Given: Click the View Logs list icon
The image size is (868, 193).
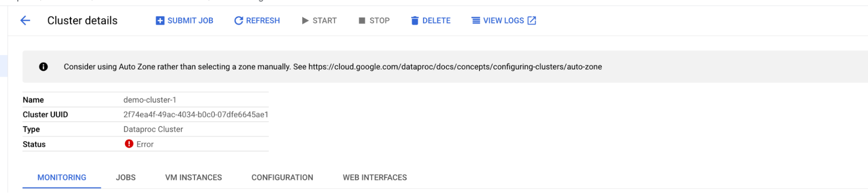Looking at the screenshot, I should pos(476,20).
